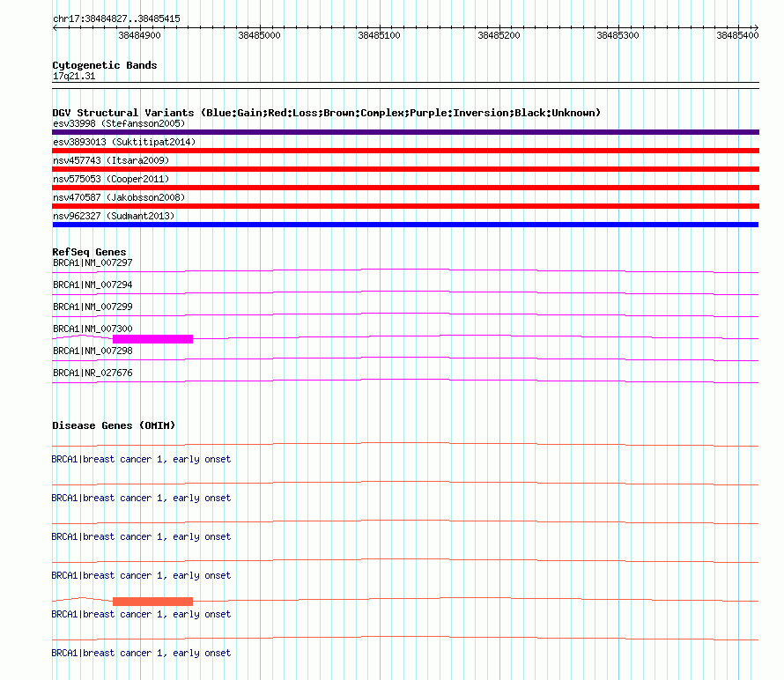
Task: Click the red loss bar for nsv457743
Action: (405, 169)
